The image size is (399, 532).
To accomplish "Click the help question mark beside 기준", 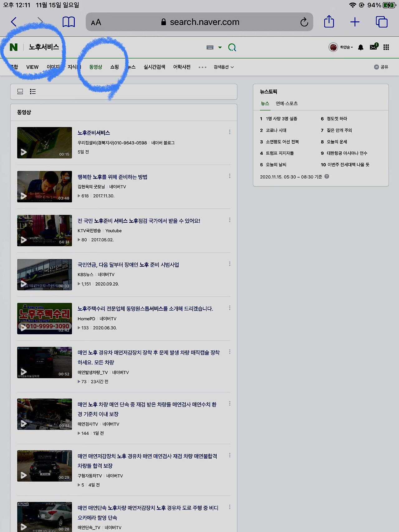I will tap(327, 177).
